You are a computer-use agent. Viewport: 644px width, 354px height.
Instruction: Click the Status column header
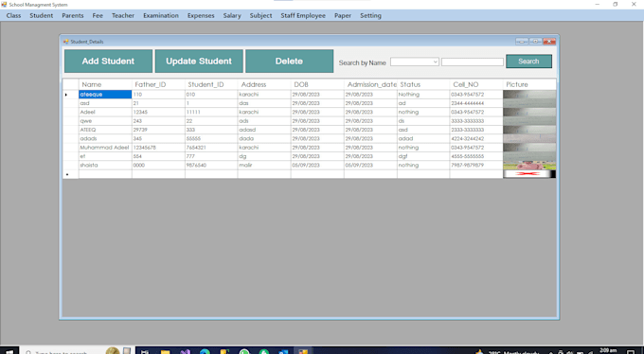423,84
